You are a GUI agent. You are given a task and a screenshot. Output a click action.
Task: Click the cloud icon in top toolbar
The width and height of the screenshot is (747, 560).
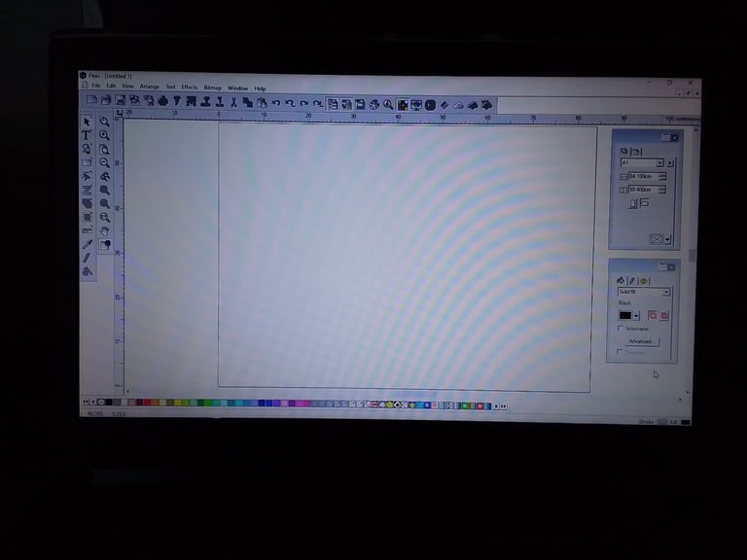click(458, 105)
